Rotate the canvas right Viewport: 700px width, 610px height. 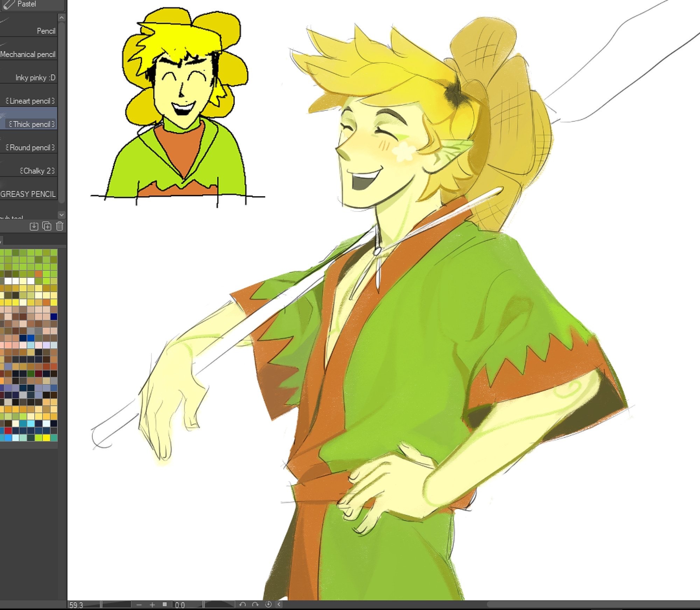(x=255, y=605)
